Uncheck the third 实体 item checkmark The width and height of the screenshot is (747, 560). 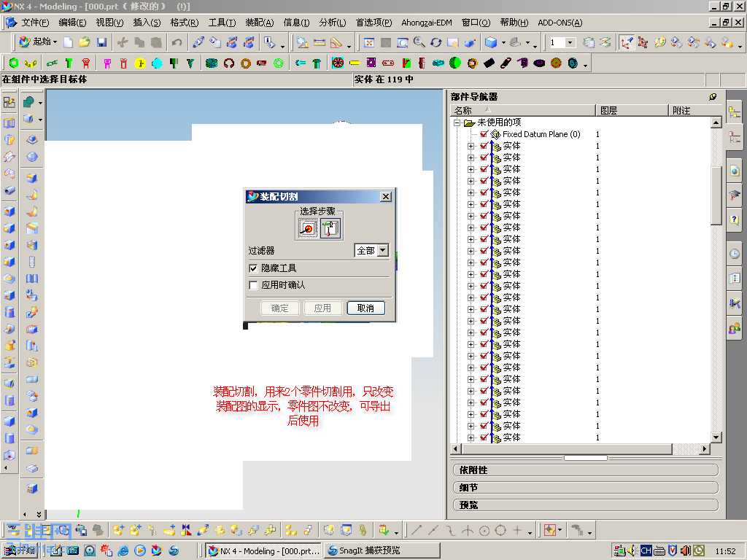tap(484, 169)
